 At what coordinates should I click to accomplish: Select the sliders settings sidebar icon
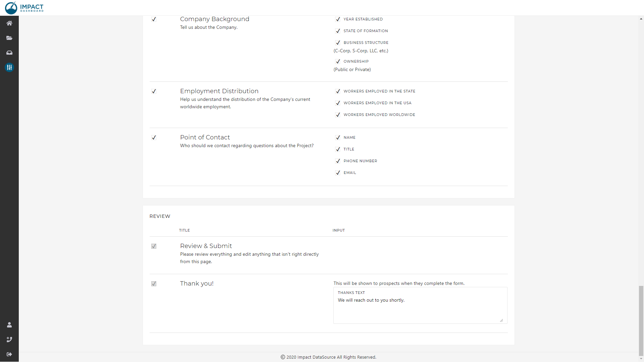pos(9,67)
